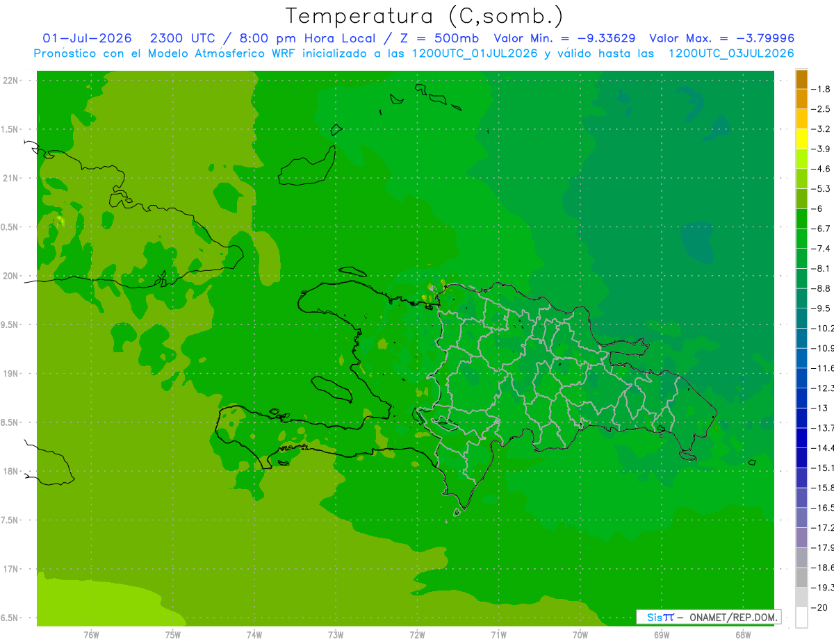834x644 pixels.
Task: Click the 18N latitude axis label
Action: click(x=10, y=471)
